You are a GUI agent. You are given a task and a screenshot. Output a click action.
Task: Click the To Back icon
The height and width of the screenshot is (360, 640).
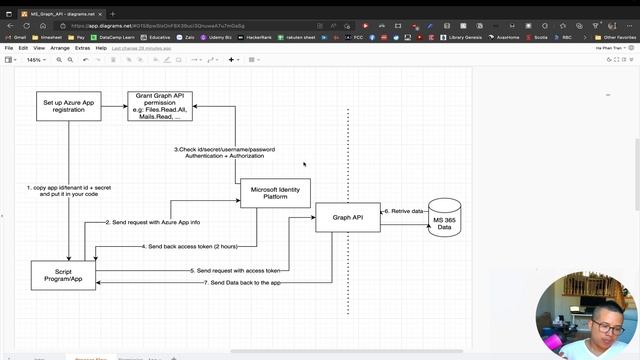click(x=140, y=60)
